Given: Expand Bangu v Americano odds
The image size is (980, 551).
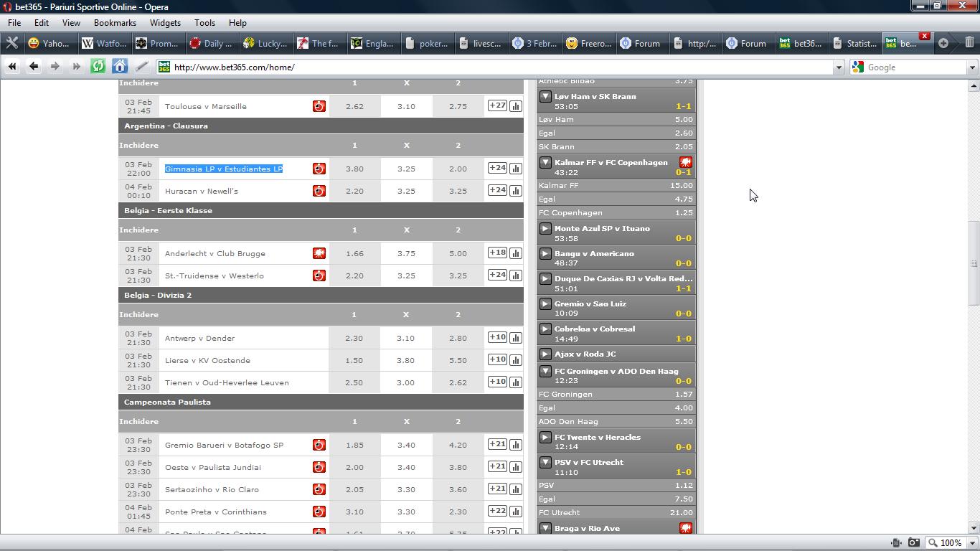Looking at the screenshot, I should pyautogui.click(x=545, y=254).
